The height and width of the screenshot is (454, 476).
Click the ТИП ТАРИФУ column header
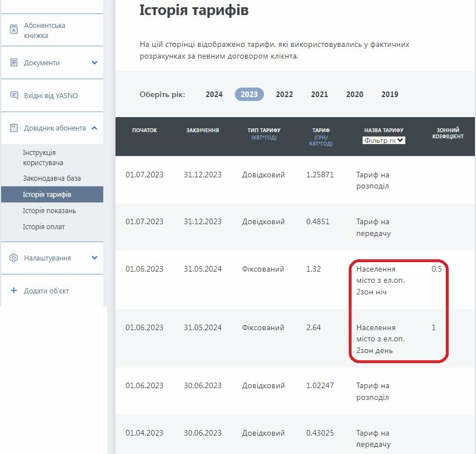click(x=264, y=133)
